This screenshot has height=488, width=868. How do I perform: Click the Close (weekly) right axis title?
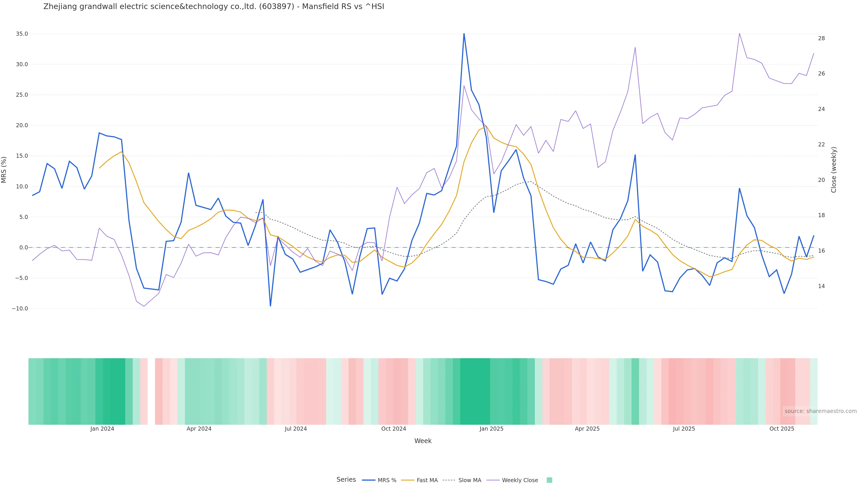point(834,170)
